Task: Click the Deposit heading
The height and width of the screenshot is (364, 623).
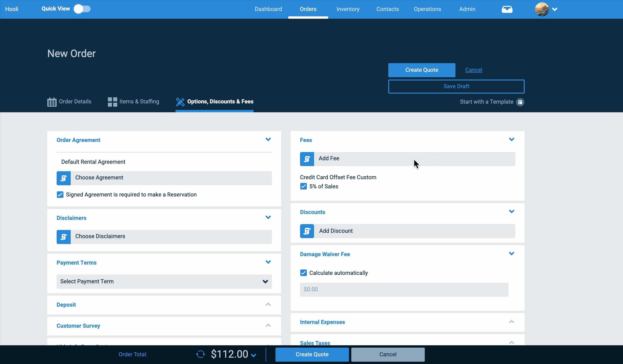Action: pos(66,305)
